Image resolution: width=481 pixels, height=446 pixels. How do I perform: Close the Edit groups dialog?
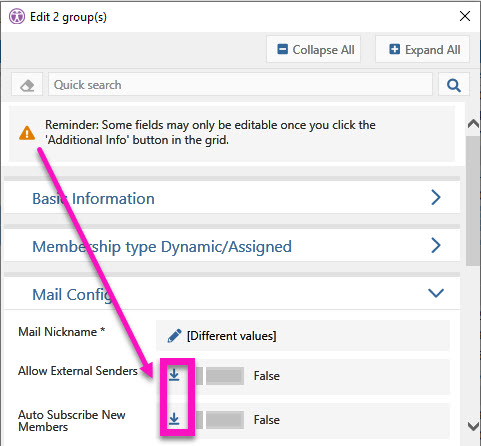click(465, 16)
